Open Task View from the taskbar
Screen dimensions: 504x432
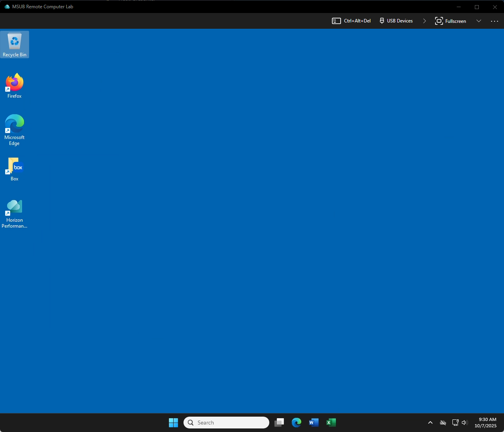point(279,423)
